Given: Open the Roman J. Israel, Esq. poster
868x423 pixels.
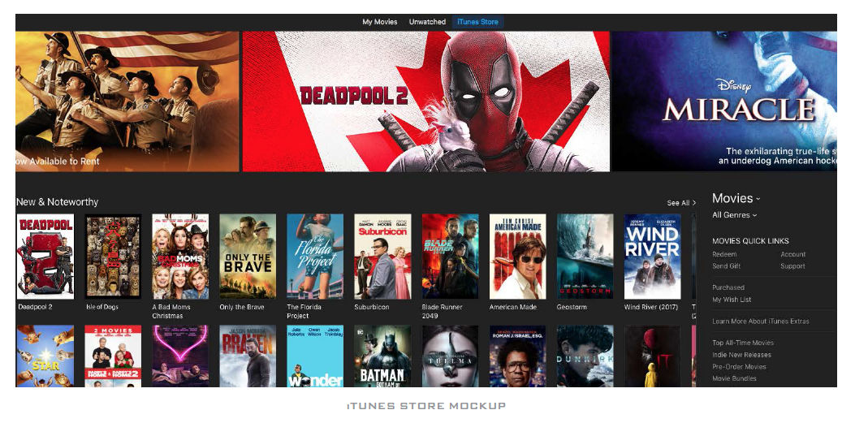Looking at the screenshot, I should tap(517, 356).
